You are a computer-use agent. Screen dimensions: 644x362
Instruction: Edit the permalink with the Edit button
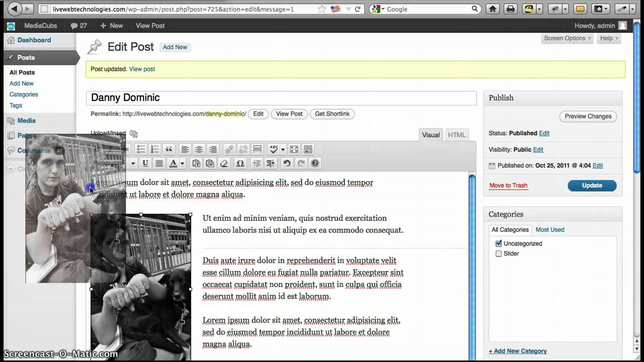pos(258,114)
